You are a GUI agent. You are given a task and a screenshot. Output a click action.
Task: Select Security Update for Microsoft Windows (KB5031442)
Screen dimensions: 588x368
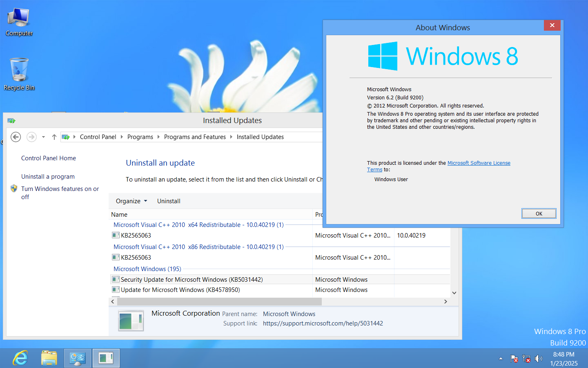[x=192, y=280]
